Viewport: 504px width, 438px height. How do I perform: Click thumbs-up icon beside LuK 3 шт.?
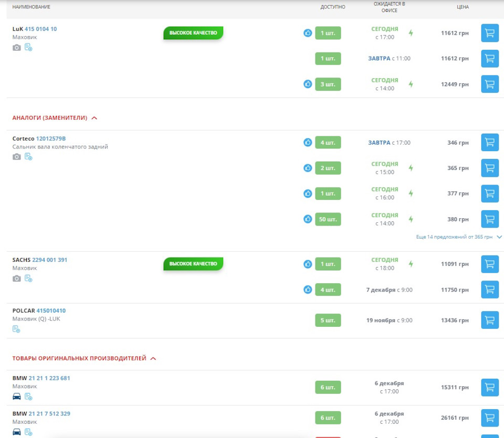coord(308,84)
